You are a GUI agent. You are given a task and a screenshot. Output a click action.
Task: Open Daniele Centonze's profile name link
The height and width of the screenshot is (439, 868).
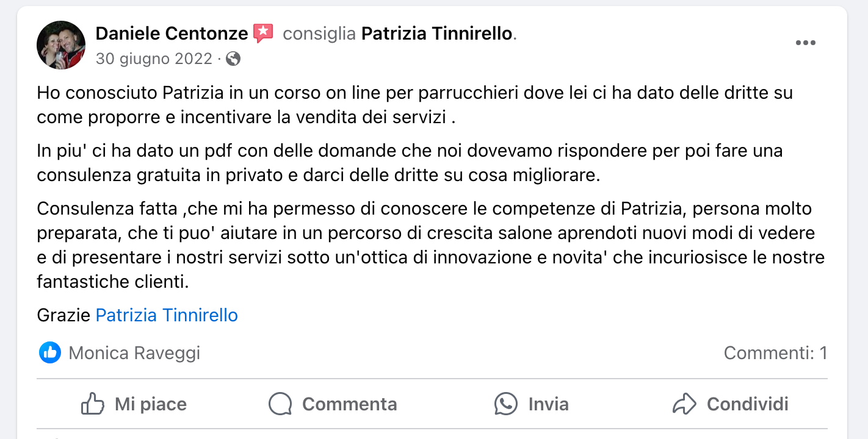click(172, 34)
